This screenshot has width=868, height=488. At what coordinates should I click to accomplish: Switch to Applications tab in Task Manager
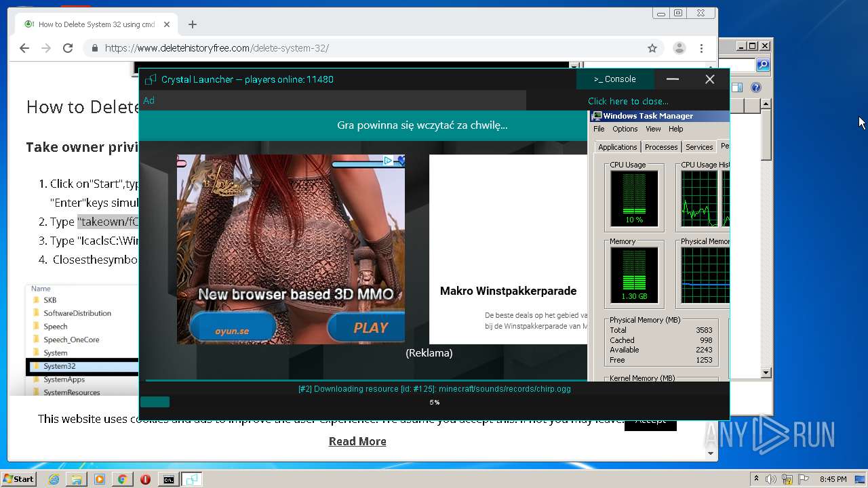click(617, 147)
